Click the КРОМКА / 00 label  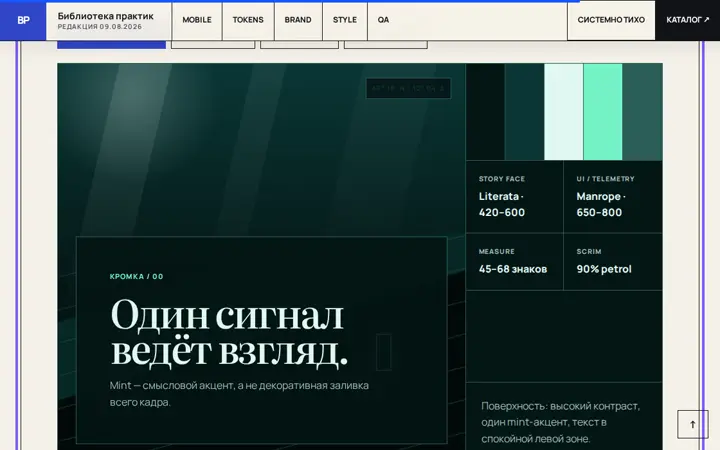pos(136,276)
